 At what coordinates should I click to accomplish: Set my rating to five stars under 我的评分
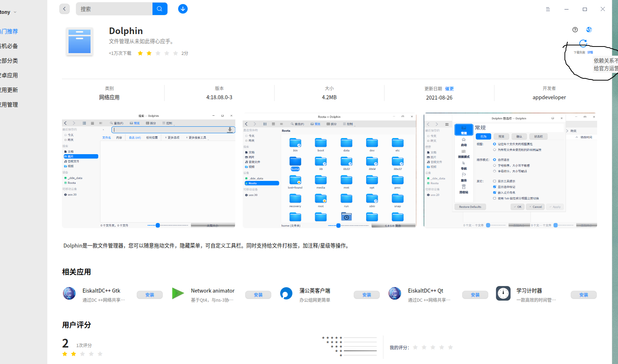[x=450, y=347]
